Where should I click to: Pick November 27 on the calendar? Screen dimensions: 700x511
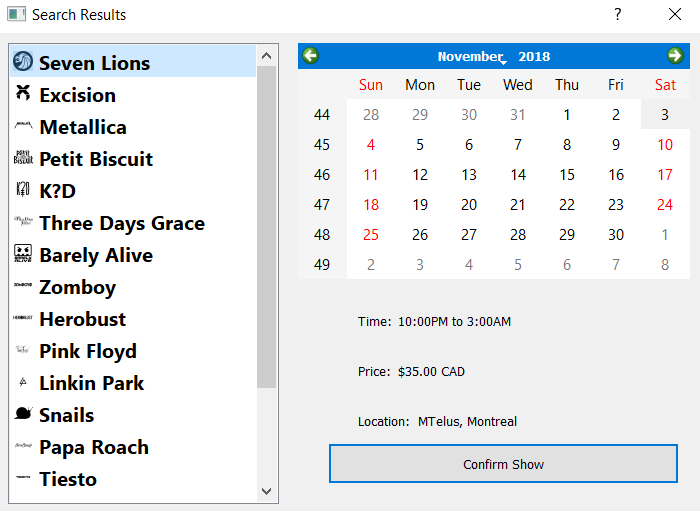(469, 234)
